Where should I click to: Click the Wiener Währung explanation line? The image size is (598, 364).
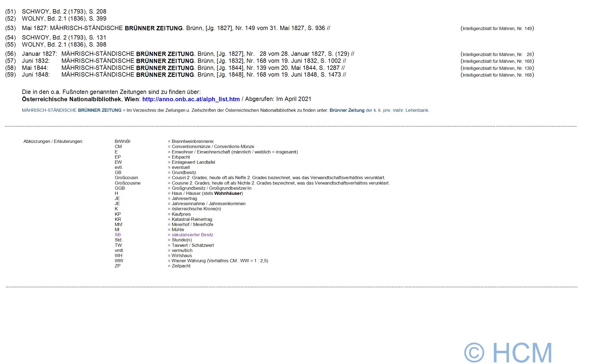(x=218, y=261)
